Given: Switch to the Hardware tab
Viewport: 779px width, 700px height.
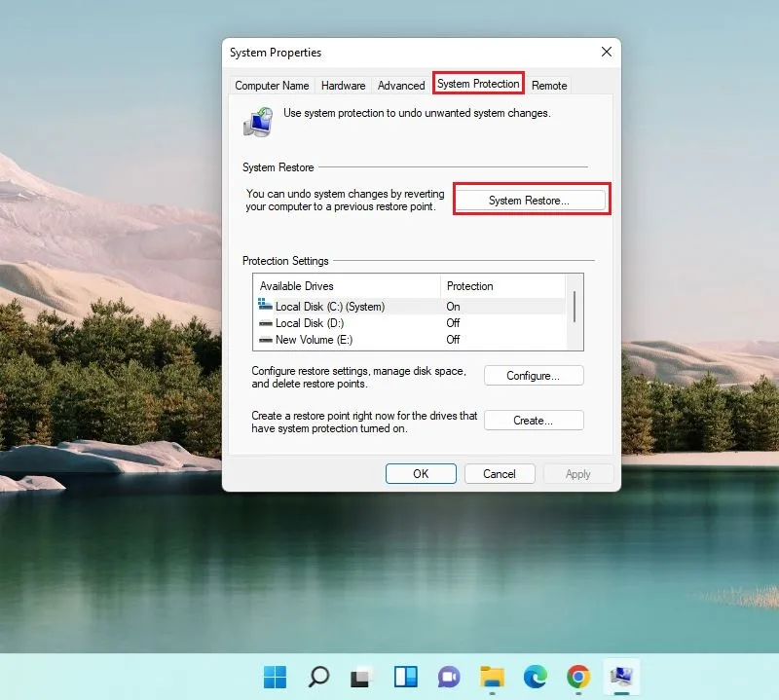Looking at the screenshot, I should [x=344, y=86].
